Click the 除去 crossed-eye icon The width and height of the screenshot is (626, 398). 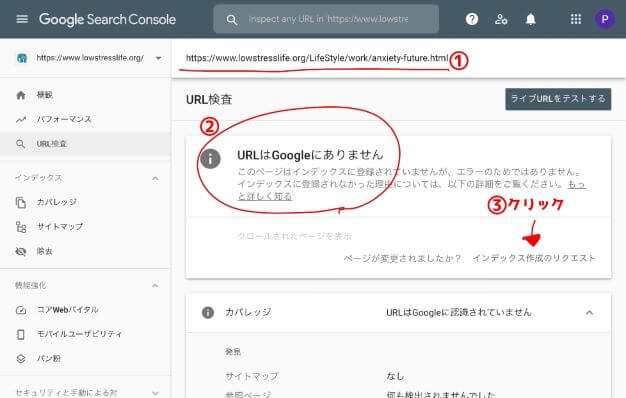(x=21, y=251)
